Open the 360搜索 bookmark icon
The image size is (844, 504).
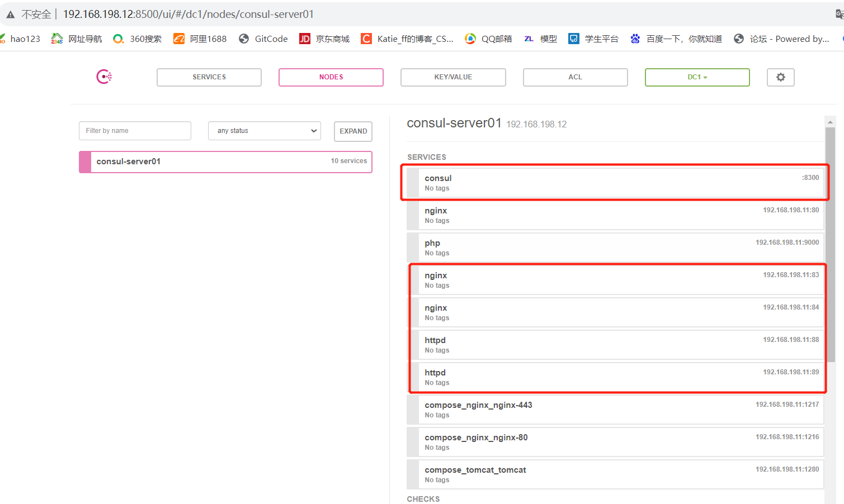point(117,39)
